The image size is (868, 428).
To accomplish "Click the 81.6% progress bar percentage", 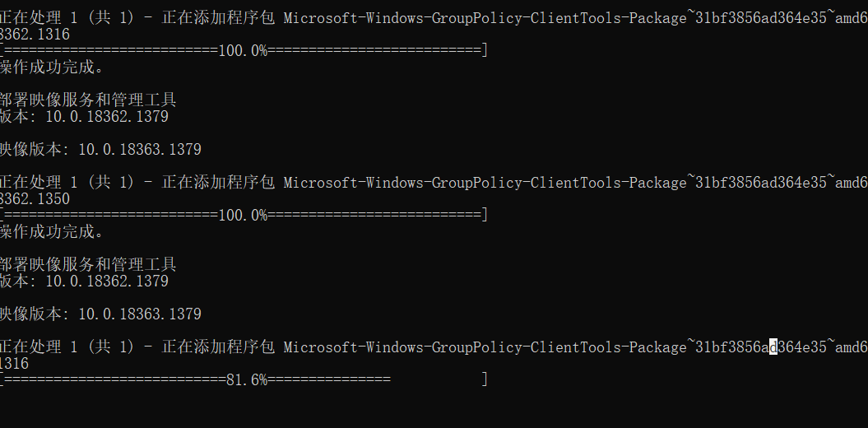I will tap(247, 379).
